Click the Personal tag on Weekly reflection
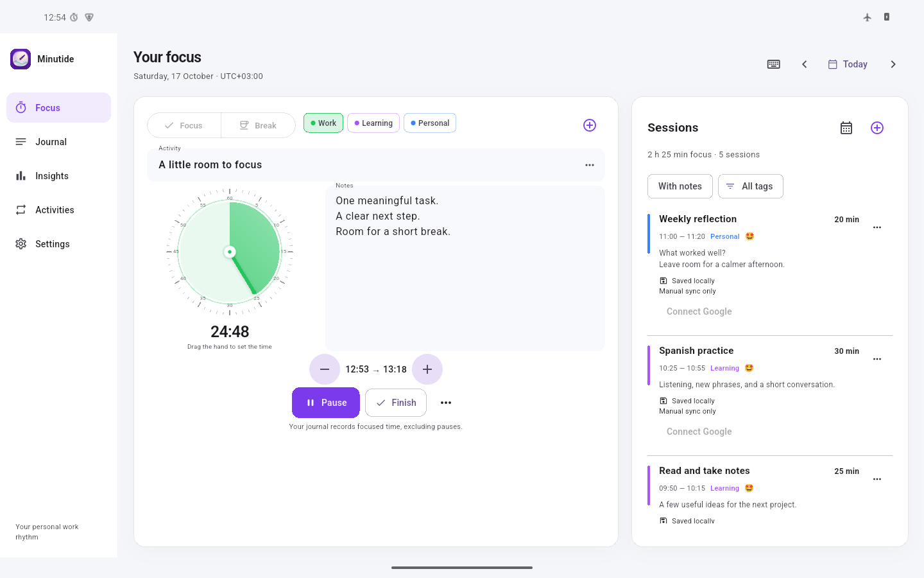The image size is (924, 578). (x=725, y=236)
